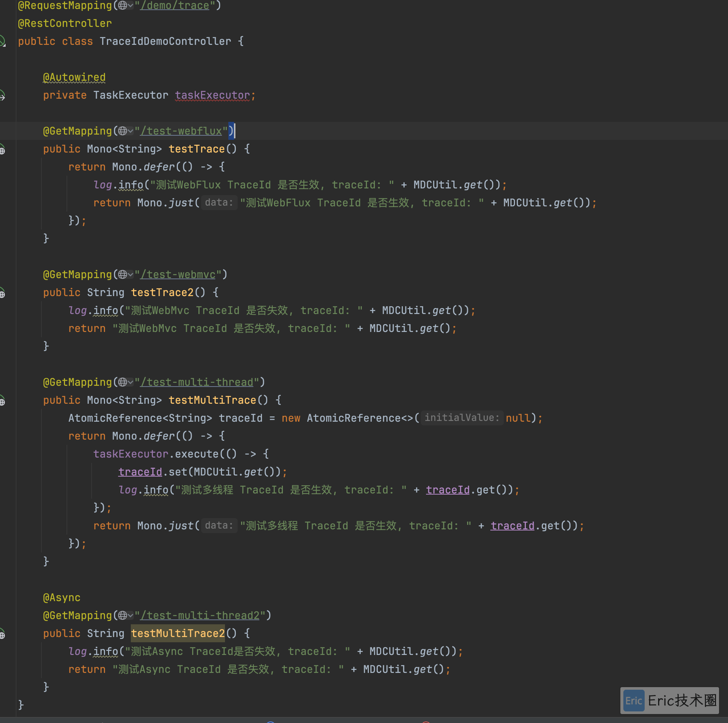728x723 pixels.
Task: Click the globe icon before "/test-webflux"
Action: click(x=123, y=131)
